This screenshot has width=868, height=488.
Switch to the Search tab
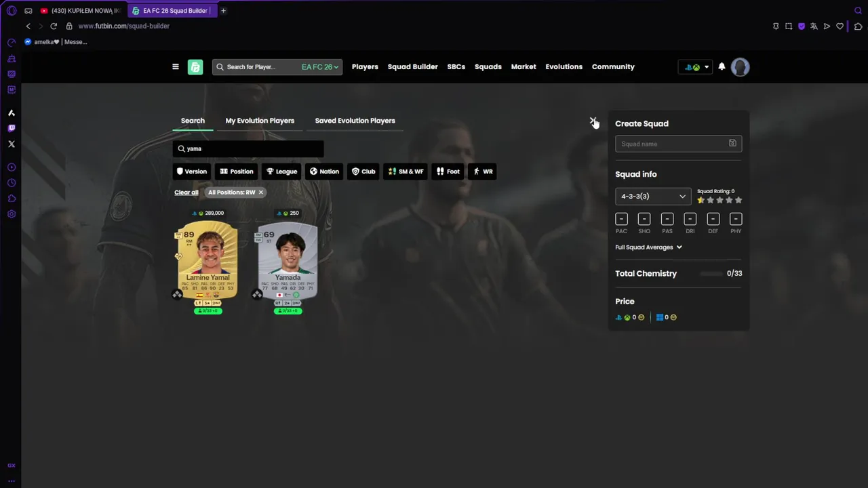click(x=193, y=121)
